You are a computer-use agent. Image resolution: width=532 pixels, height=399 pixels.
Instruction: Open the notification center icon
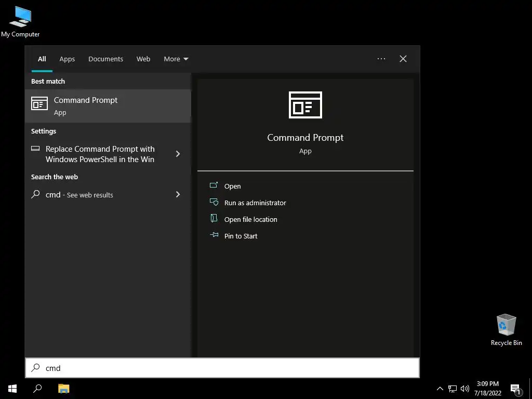tap(516, 389)
